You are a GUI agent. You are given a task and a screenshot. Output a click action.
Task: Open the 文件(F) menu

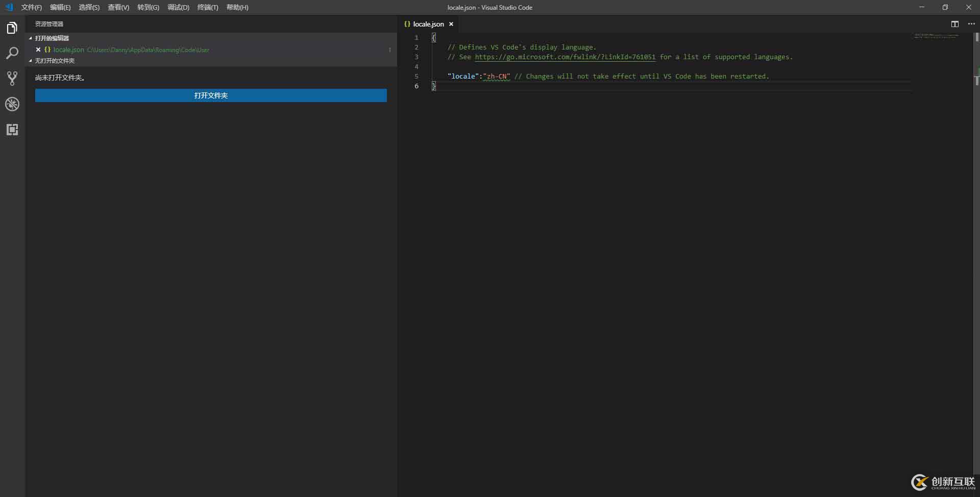31,7
